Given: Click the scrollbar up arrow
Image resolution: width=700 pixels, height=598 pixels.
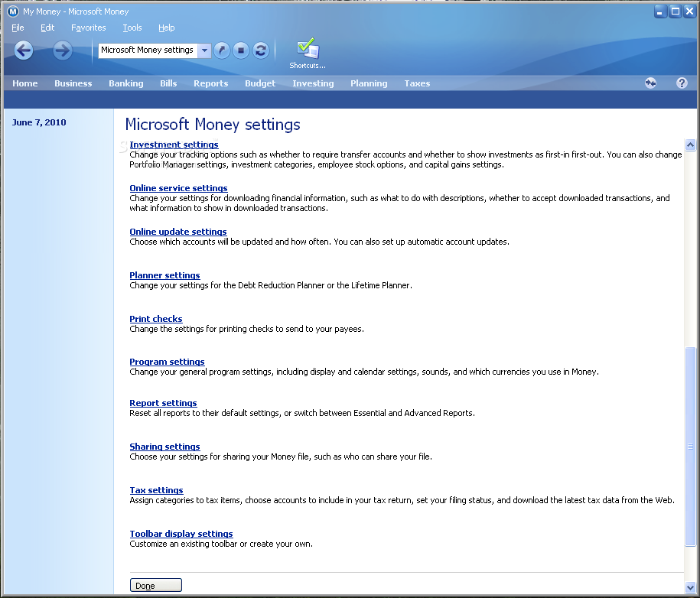Looking at the screenshot, I should [690, 145].
